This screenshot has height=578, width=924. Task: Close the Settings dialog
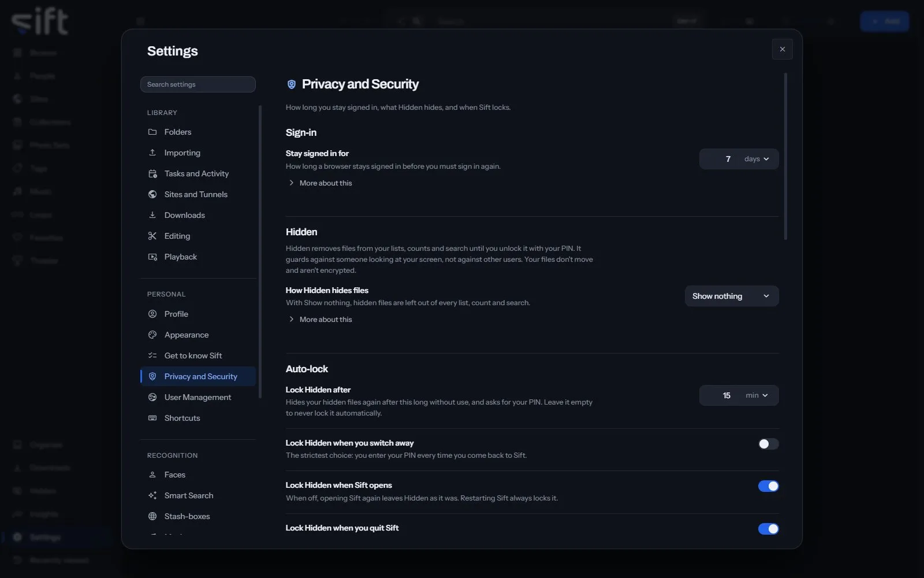(x=783, y=49)
